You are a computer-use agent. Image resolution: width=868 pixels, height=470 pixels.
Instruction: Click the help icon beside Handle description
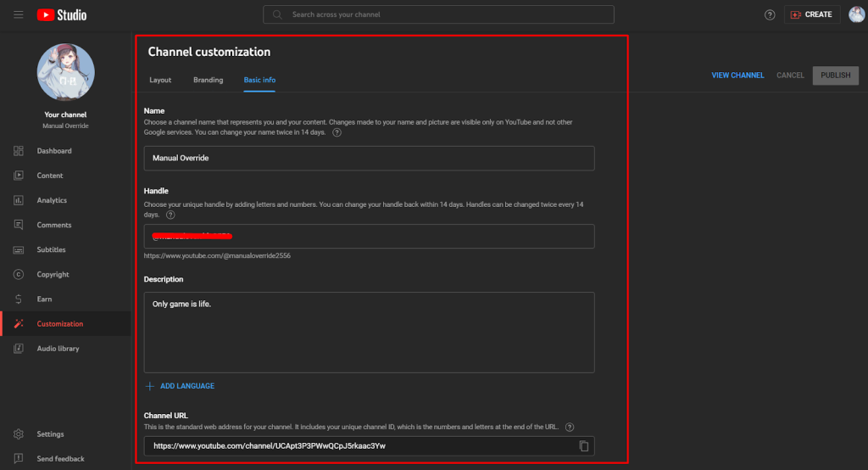tap(170, 215)
